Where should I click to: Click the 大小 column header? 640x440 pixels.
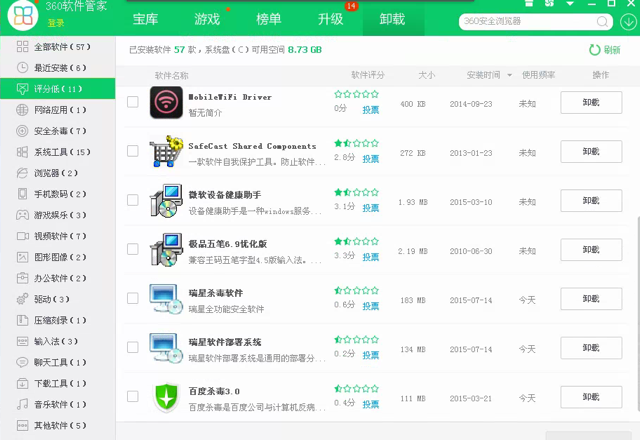click(427, 75)
